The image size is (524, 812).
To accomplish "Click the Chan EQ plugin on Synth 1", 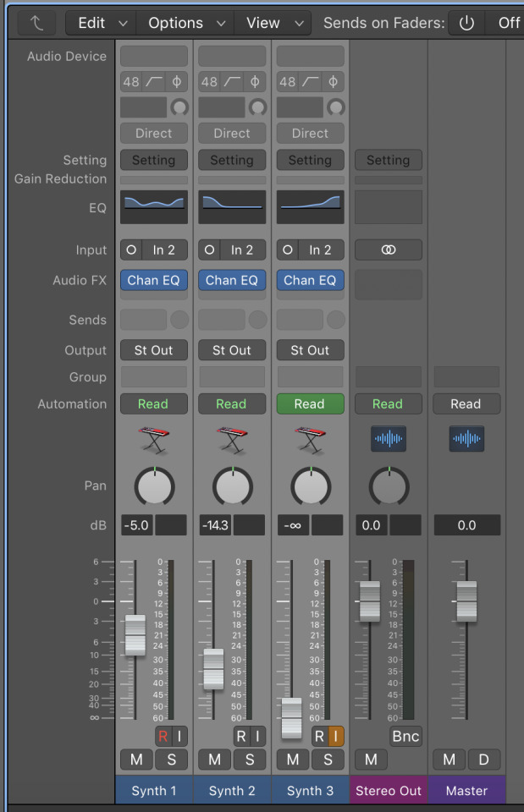I will pyautogui.click(x=154, y=280).
